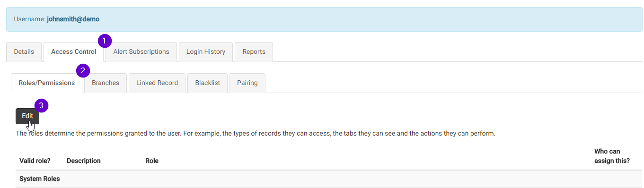Select the System Roles group row

click(326, 179)
